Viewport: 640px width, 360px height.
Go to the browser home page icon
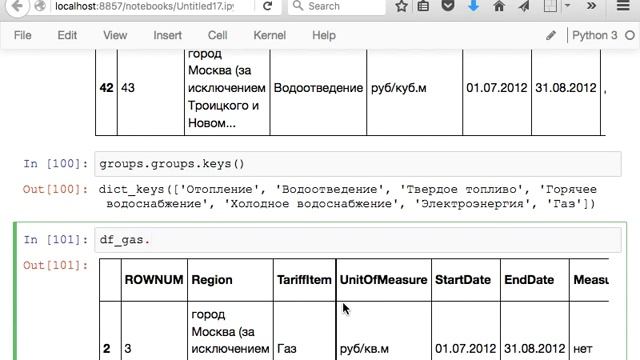(499, 6)
